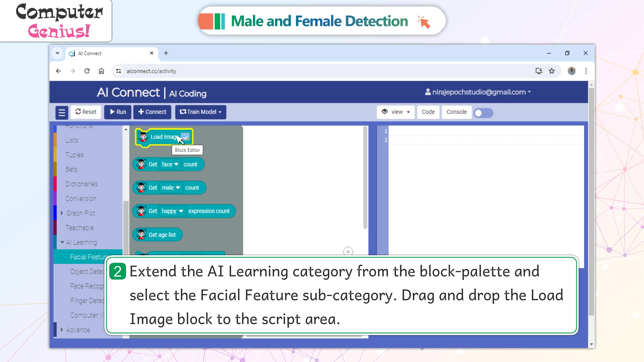644x362 pixels.
Task: Click the face icon on Get face count block
Action: [141, 164]
